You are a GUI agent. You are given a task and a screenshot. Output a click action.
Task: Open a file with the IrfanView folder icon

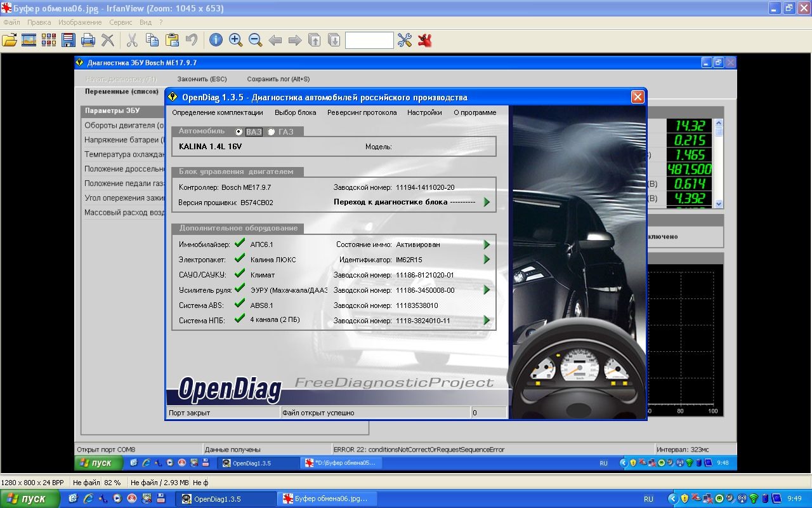10,40
